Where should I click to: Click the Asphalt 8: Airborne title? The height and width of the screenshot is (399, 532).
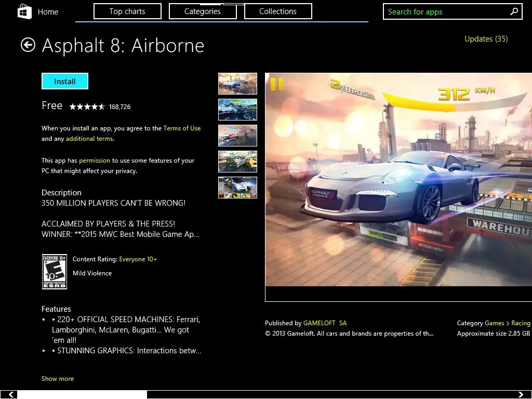(x=123, y=46)
